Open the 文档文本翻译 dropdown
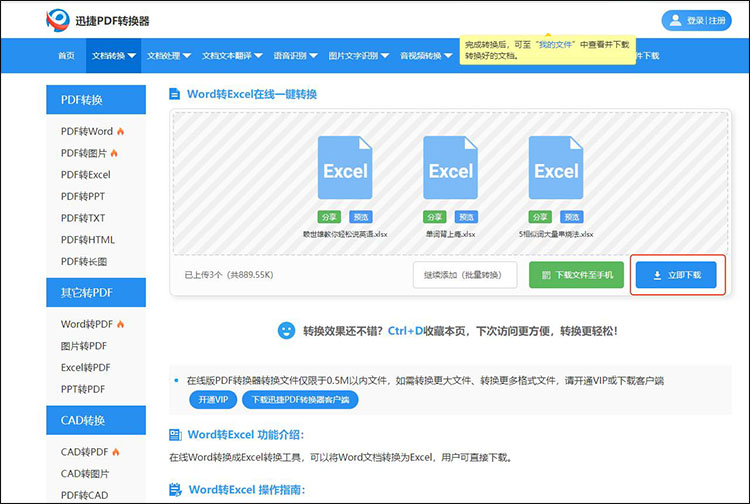This screenshot has height=504, width=750. [232, 56]
